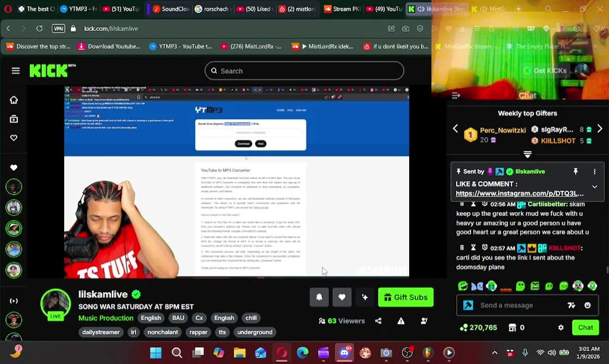This screenshot has height=364, width=609.
Task: Reload the page
Action: click(x=39, y=29)
